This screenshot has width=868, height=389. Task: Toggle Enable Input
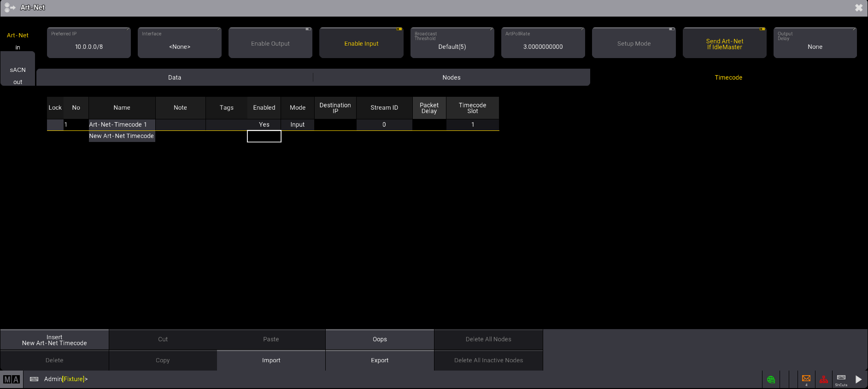361,43
